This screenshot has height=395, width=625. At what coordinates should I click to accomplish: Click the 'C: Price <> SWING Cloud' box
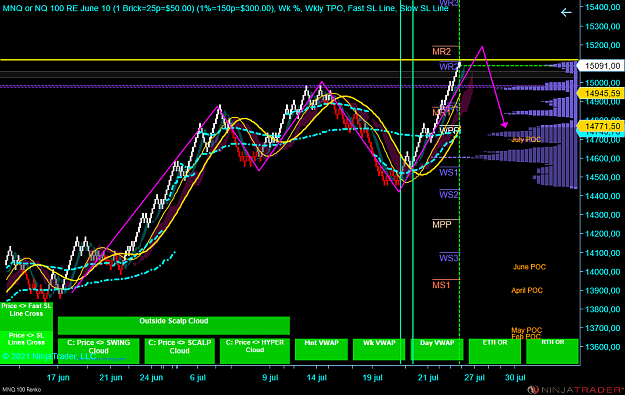98,351
